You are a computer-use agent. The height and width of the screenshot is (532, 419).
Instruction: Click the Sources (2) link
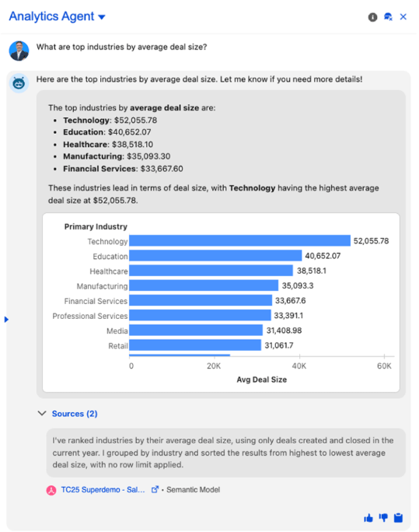[x=75, y=414]
